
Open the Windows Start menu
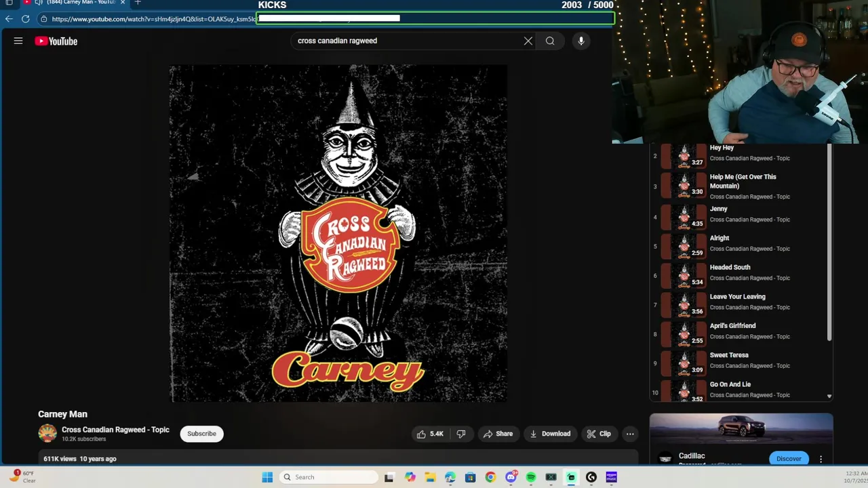coord(267,477)
